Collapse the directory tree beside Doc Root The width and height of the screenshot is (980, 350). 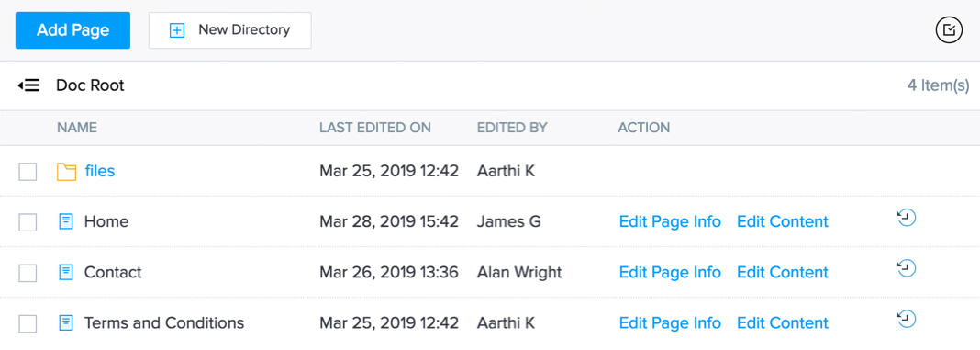28,85
